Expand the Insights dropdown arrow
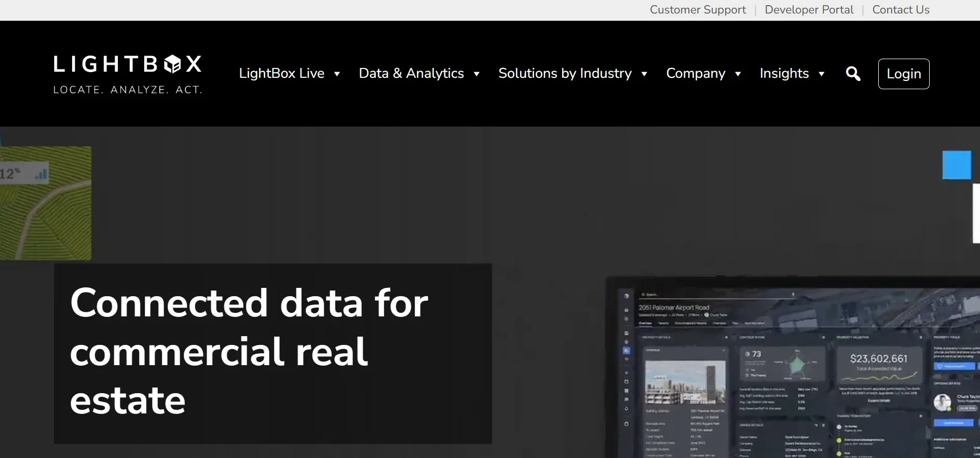 click(821, 74)
